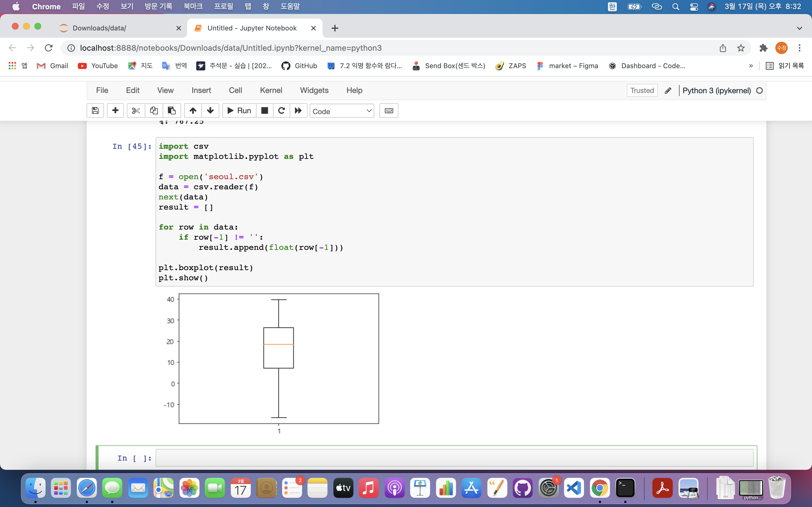Toggle the Trusted notebook indicator
Screen dimensions: 812x507
[641, 90]
